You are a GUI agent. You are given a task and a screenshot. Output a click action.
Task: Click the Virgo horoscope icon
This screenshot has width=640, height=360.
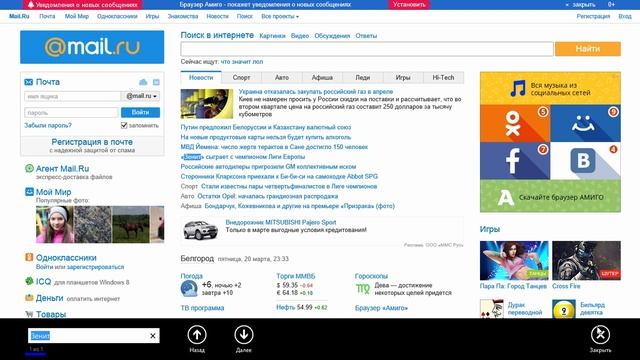362,289
